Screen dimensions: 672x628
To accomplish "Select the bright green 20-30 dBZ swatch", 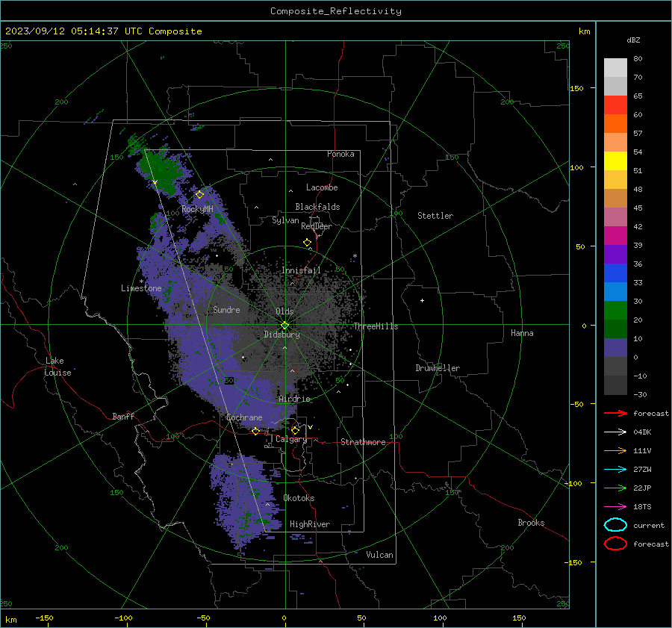I will point(615,311).
